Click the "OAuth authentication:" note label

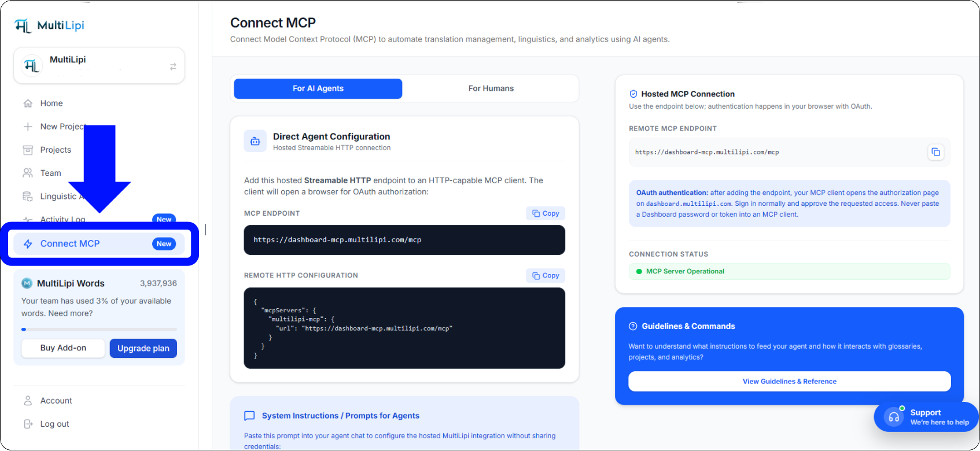pos(672,193)
